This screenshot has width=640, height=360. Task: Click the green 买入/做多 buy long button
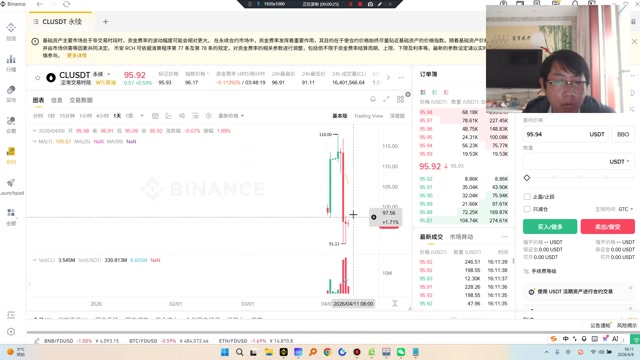(x=550, y=227)
